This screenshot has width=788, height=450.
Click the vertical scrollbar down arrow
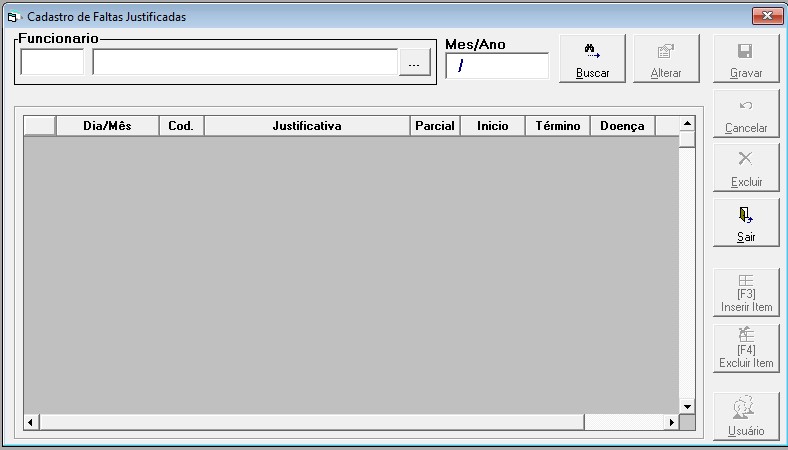[687, 406]
